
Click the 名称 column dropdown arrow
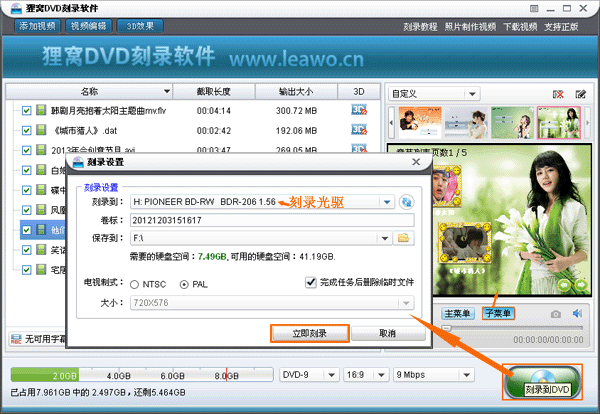(167, 91)
